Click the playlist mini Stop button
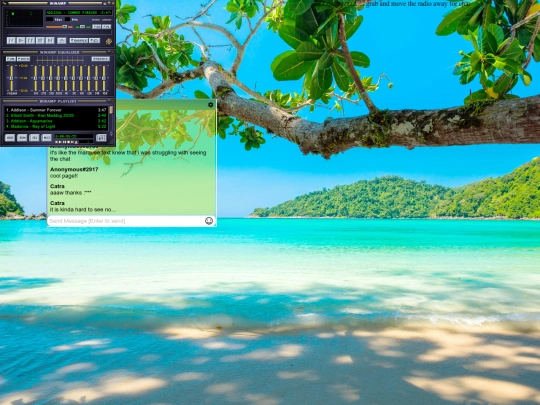This screenshot has height=405, width=540. point(68,142)
